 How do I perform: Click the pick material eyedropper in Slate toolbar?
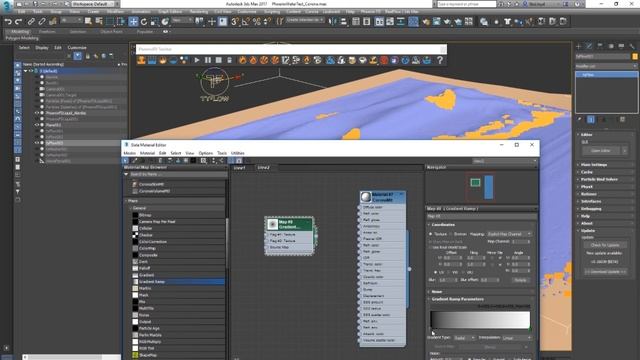coord(134,161)
